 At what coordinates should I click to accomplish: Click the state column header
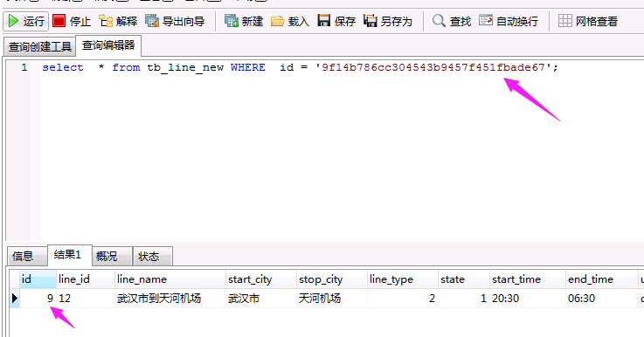[x=464, y=279]
